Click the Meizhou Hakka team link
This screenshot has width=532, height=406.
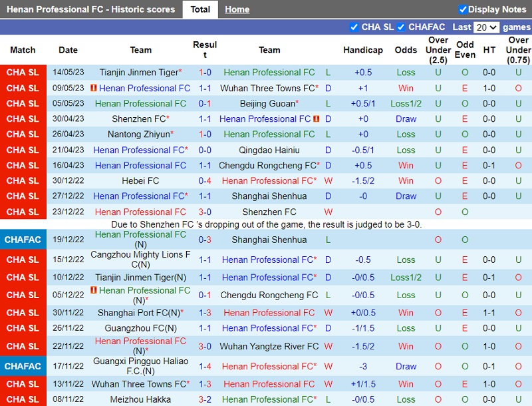coord(140,400)
